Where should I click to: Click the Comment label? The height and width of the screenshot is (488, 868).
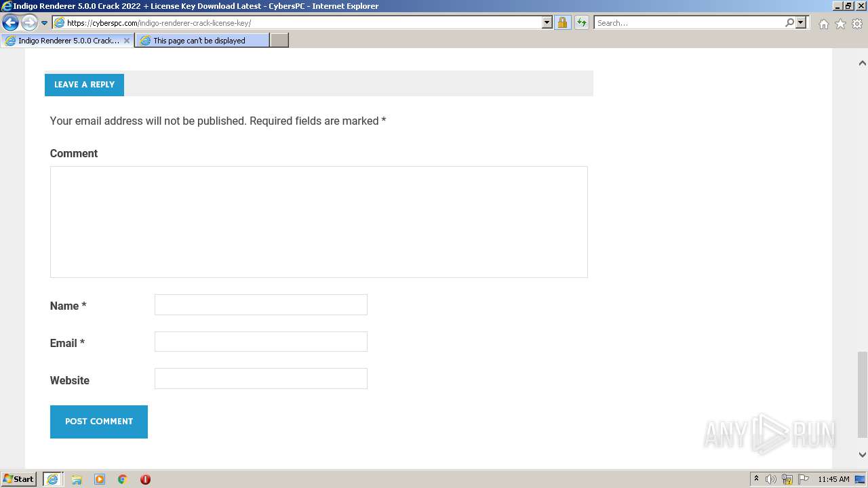(x=74, y=153)
